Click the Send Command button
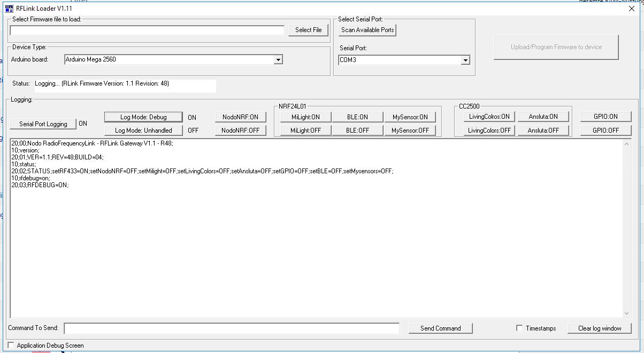The height and width of the screenshot is (353, 644). (x=441, y=328)
